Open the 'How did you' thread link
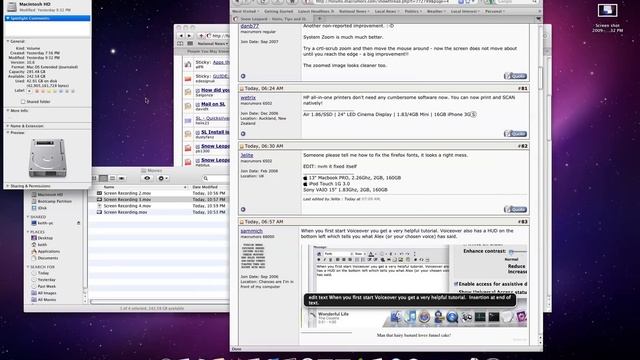Viewport: 640px width, 360px height. click(x=215, y=90)
